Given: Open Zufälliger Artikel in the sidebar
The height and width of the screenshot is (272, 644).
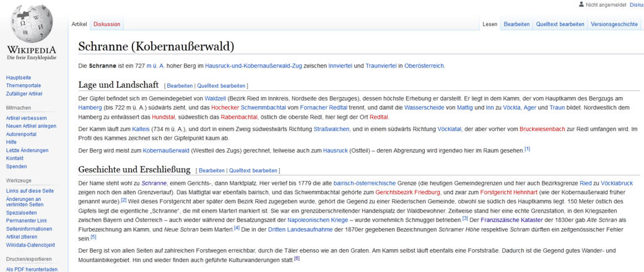Looking at the screenshot, I should (x=24, y=93).
